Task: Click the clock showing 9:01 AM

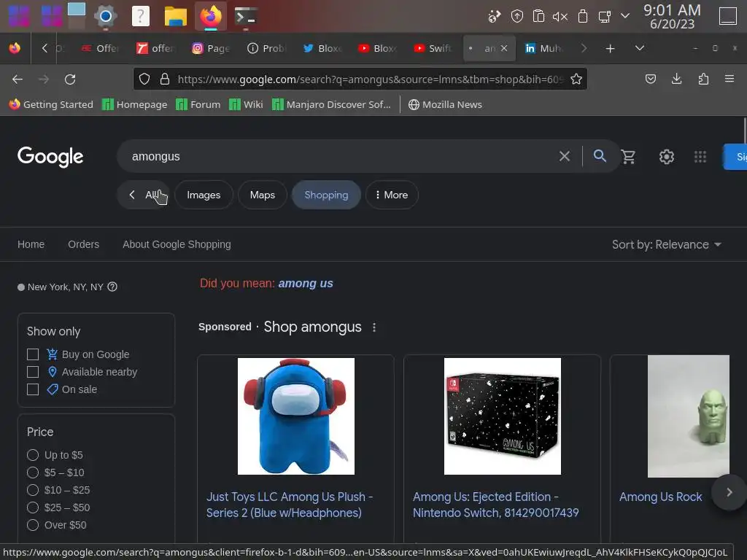Action: [x=672, y=16]
